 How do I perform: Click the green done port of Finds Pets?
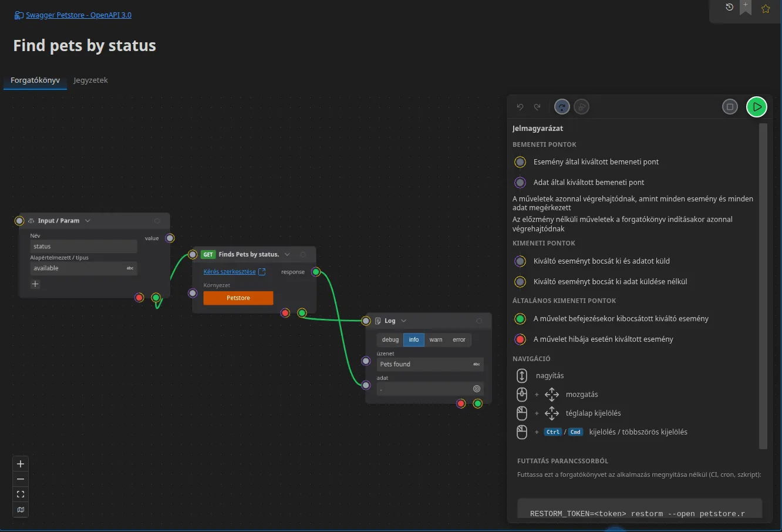pyautogui.click(x=302, y=313)
